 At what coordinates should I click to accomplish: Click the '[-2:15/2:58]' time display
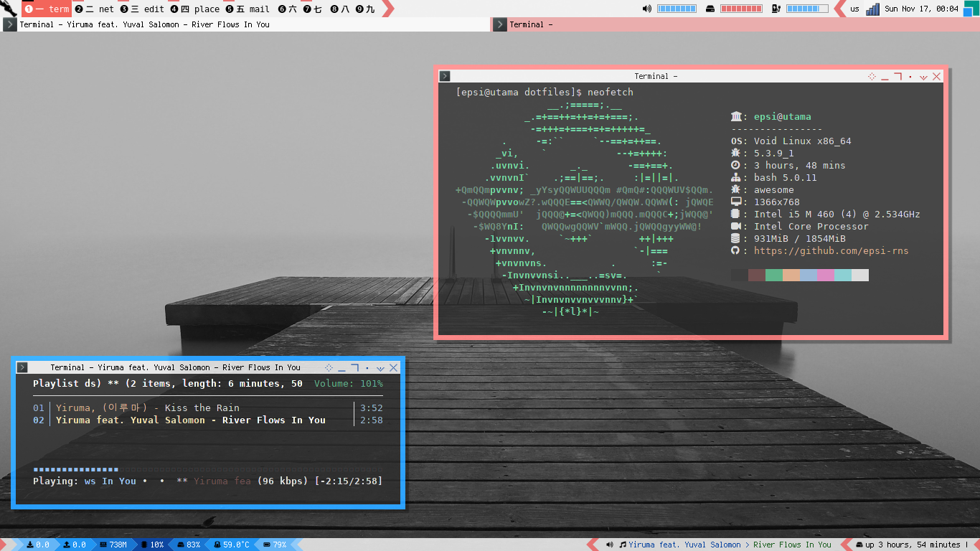click(349, 481)
